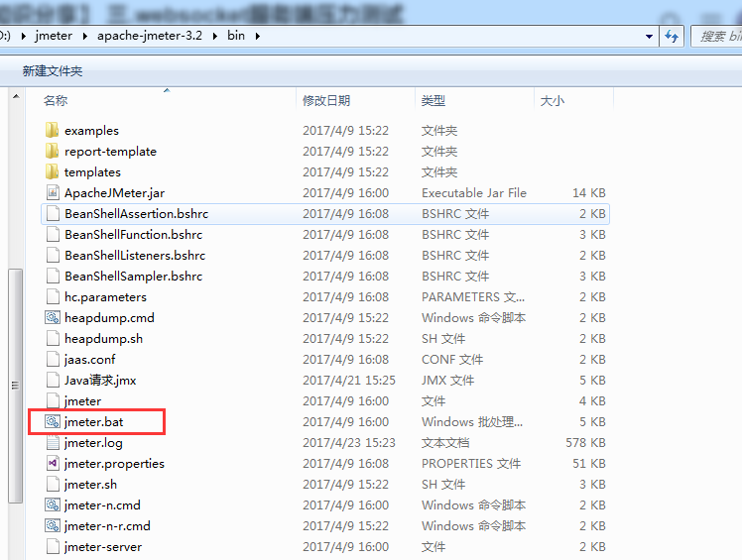Click the jmeter-n-r.cmd script icon
This screenshot has width=742, height=560.
coord(53,525)
